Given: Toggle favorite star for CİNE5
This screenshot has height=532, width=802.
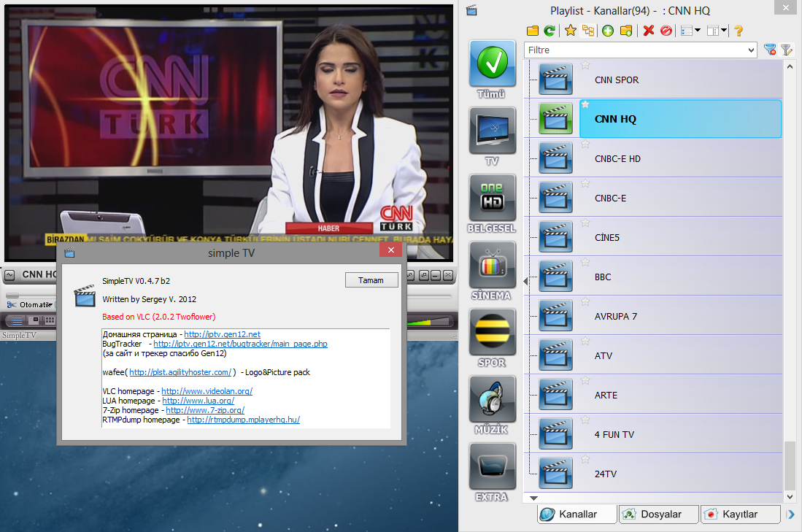Looking at the screenshot, I should 586,223.
